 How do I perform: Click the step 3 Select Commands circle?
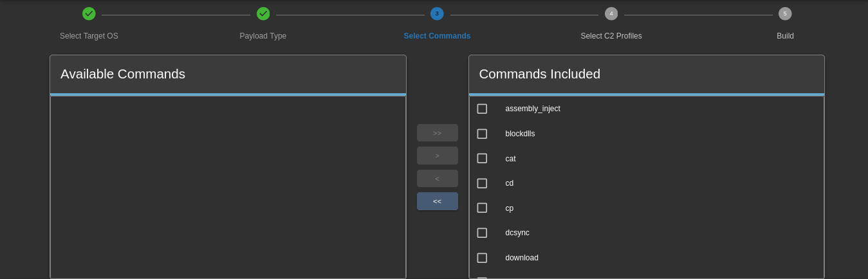[x=437, y=14]
